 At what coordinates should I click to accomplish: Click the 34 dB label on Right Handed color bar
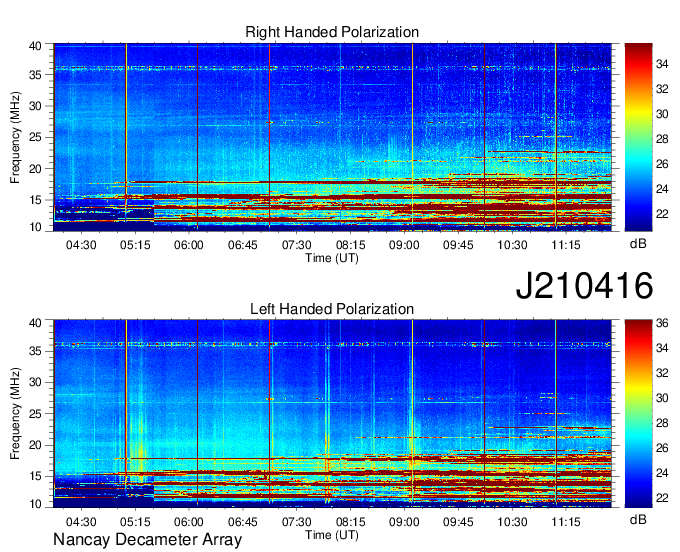coord(662,65)
